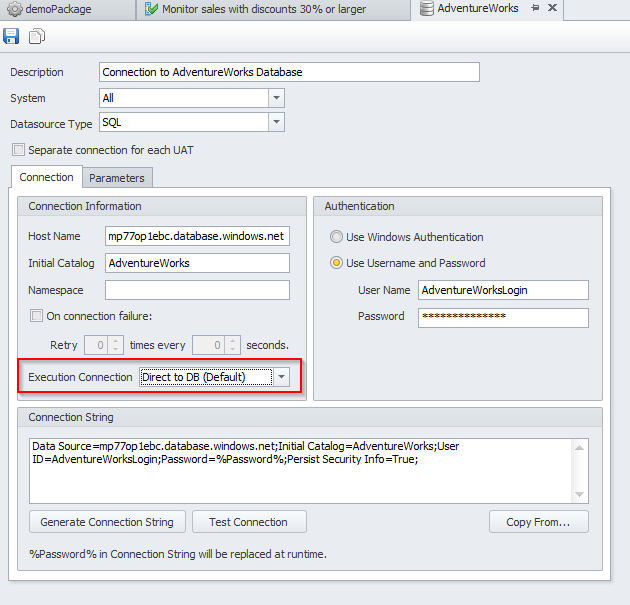The width and height of the screenshot is (630, 605).
Task: Click the Password field
Action: coord(503,317)
